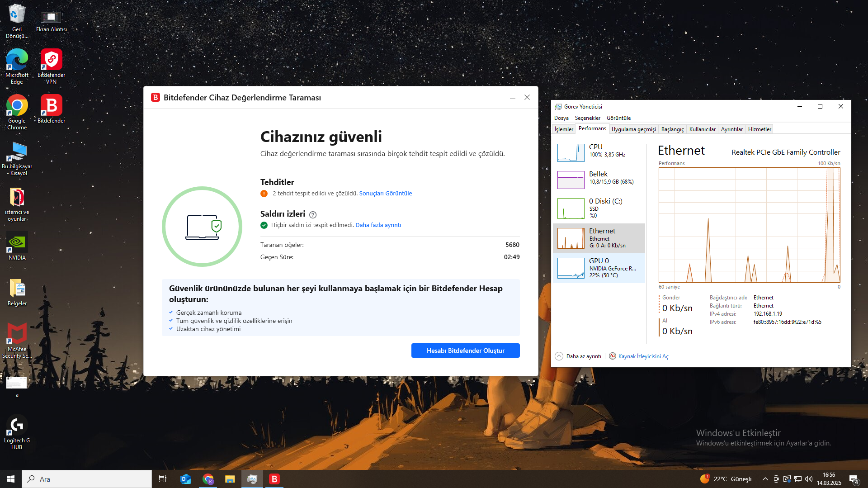The image size is (868, 488).
Task: Click the Geçen Süre value 02:49
Action: pos(512,257)
